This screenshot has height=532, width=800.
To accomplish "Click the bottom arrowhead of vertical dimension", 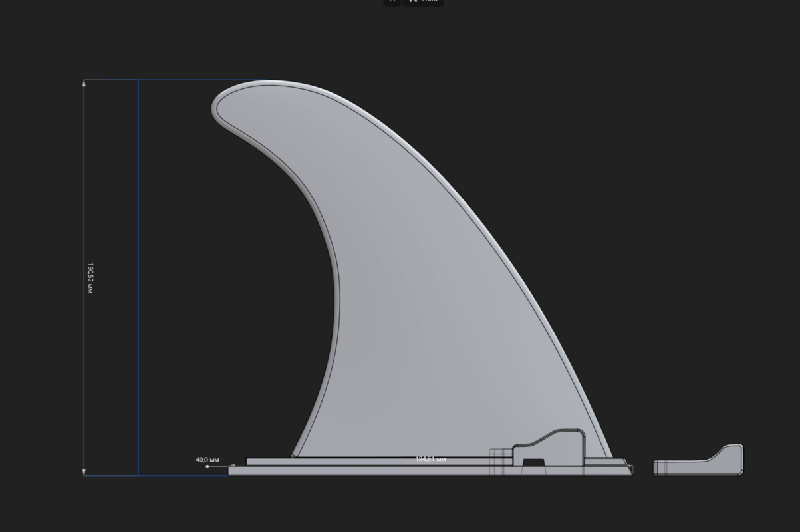I will coord(84,472).
